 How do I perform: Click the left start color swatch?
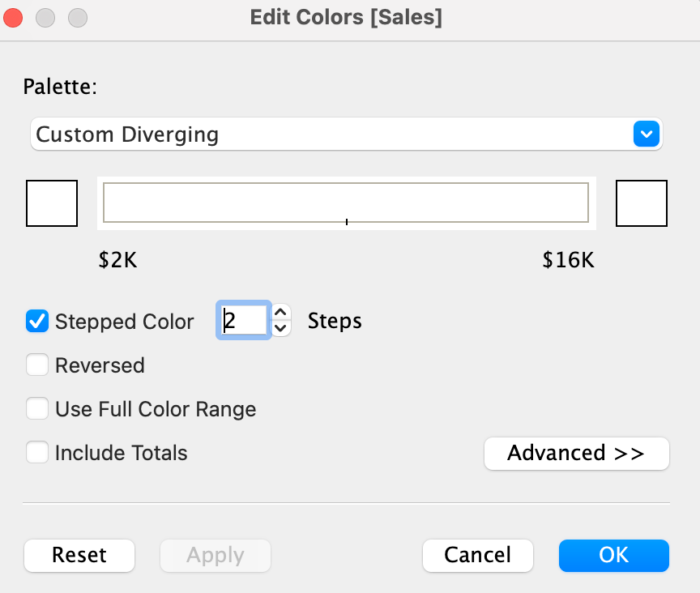pos(52,203)
